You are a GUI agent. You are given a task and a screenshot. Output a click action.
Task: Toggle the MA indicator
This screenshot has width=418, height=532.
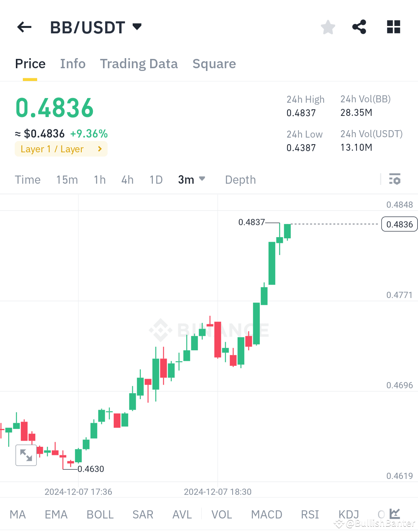pyautogui.click(x=17, y=514)
